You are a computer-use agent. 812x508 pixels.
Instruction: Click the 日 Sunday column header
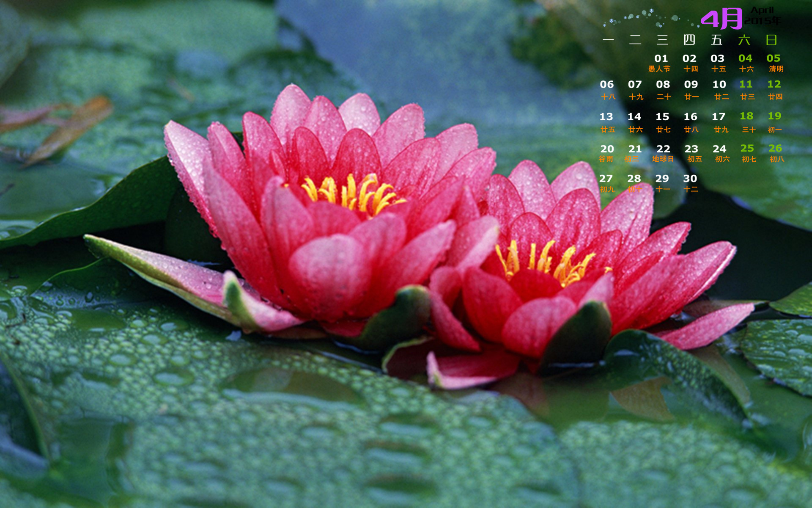click(x=771, y=40)
